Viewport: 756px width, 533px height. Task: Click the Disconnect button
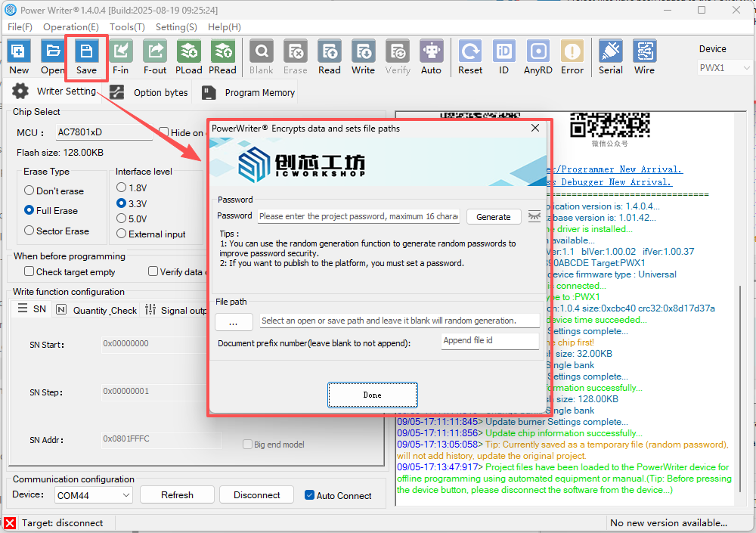coord(256,495)
